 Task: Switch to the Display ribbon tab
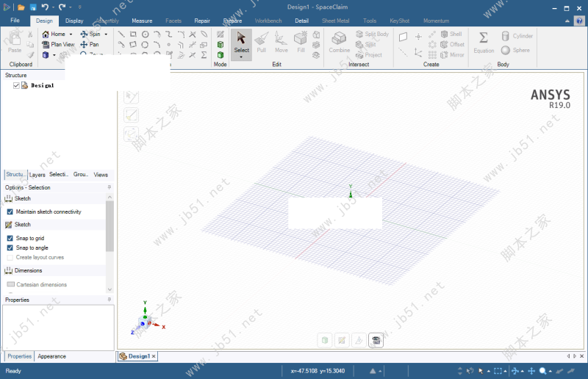coord(74,21)
